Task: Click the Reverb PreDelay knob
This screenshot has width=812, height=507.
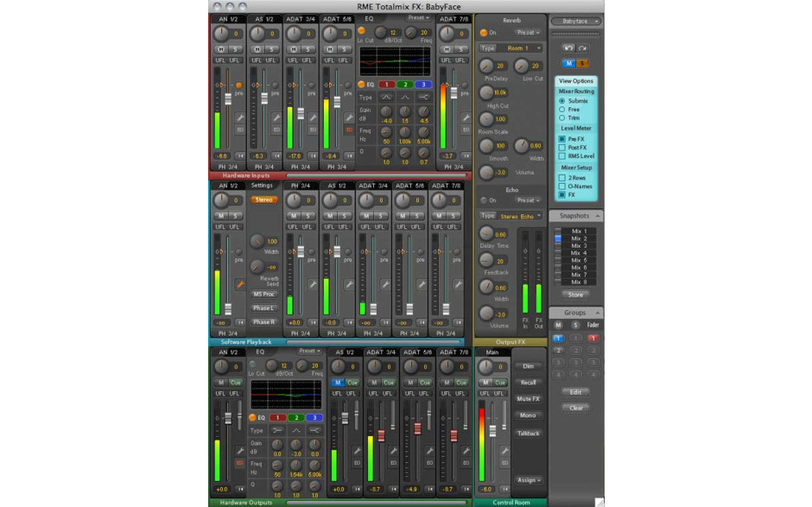Action: [x=486, y=66]
